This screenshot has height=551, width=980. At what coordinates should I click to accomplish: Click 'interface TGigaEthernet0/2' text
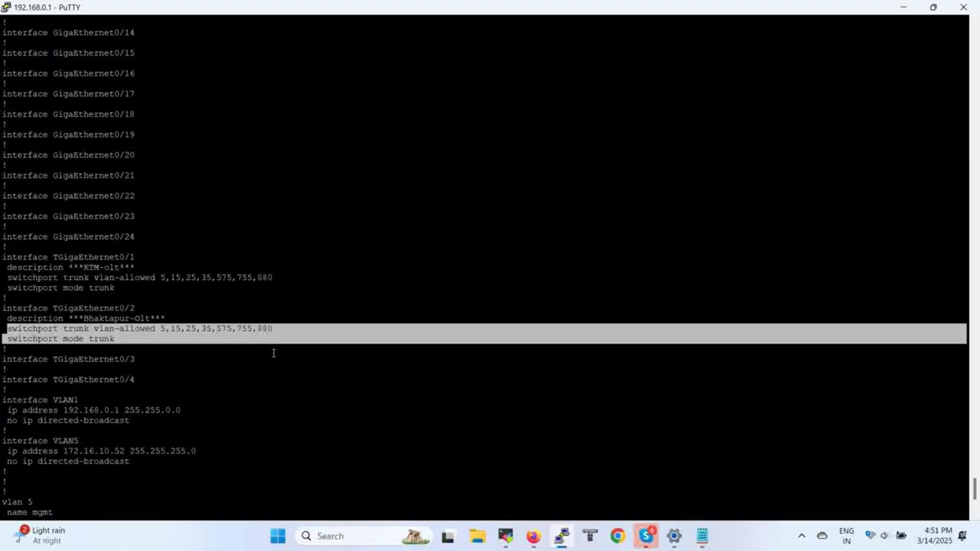click(68, 308)
